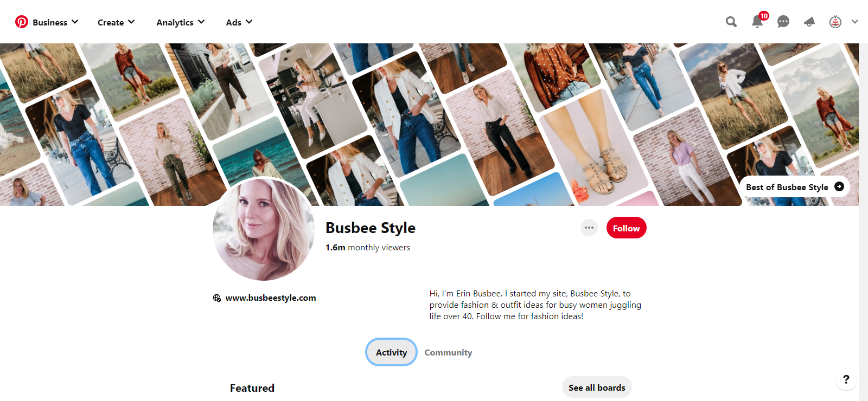Expand the account menu chevron arrow
The image size is (868, 401).
(855, 22)
